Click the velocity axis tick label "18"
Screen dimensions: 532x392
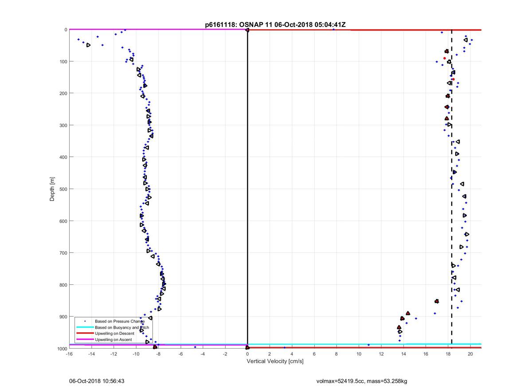[x=448, y=354]
